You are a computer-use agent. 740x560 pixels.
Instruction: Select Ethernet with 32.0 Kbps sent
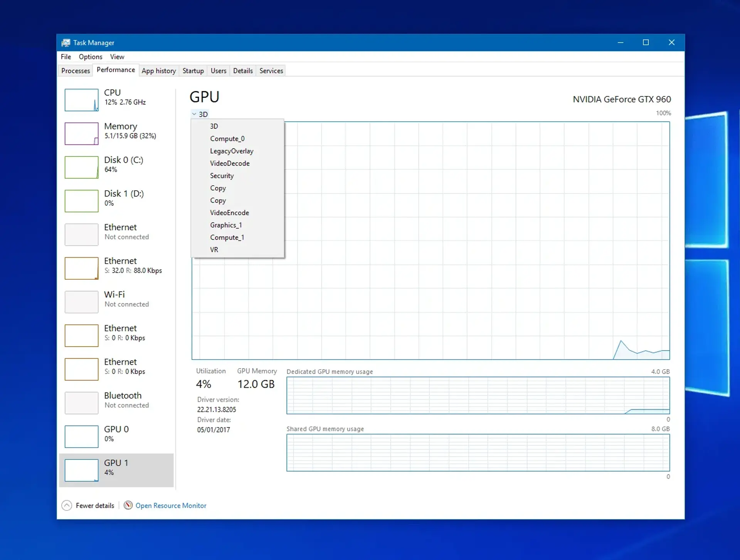[116, 268]
